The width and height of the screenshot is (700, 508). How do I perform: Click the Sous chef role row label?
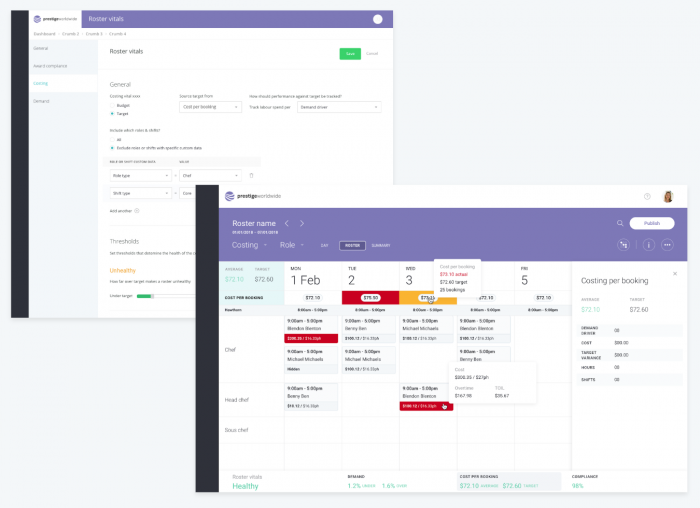pos(236,430)
